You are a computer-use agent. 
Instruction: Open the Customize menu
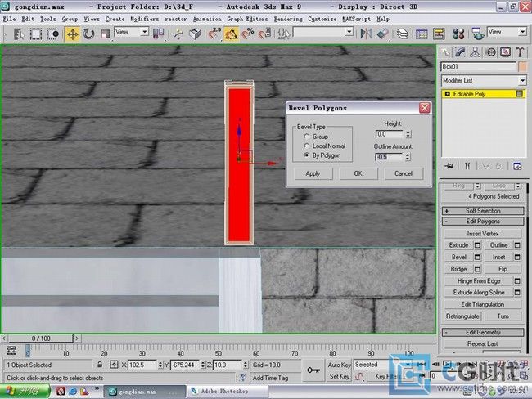(x=322, y=20)
